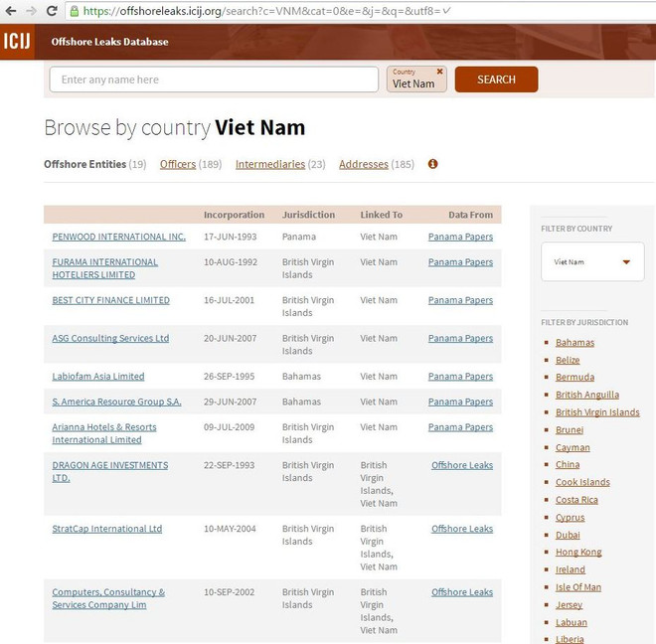
Task: Filter jurisdiction by Isle Of Man
Action: (578, 587)
